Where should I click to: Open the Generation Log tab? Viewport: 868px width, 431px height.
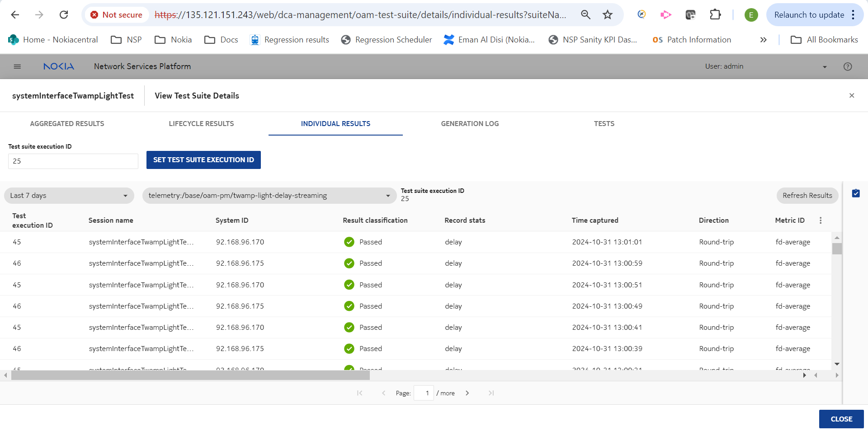[x=470, y=124]
